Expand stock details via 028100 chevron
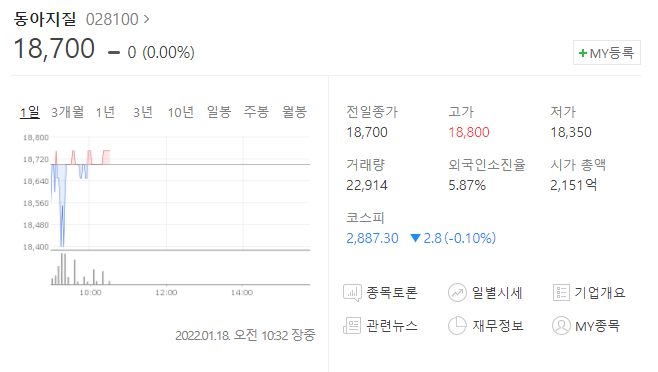Screen dimensions: 658x372 pos(146,19)
